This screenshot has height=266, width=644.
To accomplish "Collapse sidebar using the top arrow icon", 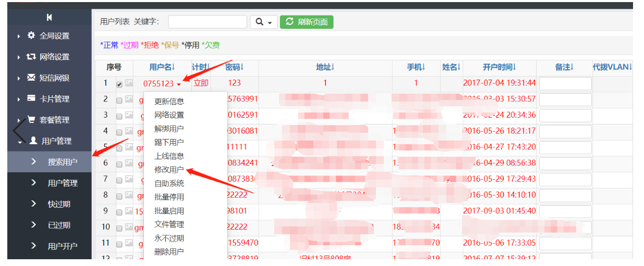I will tap(49, 18).
